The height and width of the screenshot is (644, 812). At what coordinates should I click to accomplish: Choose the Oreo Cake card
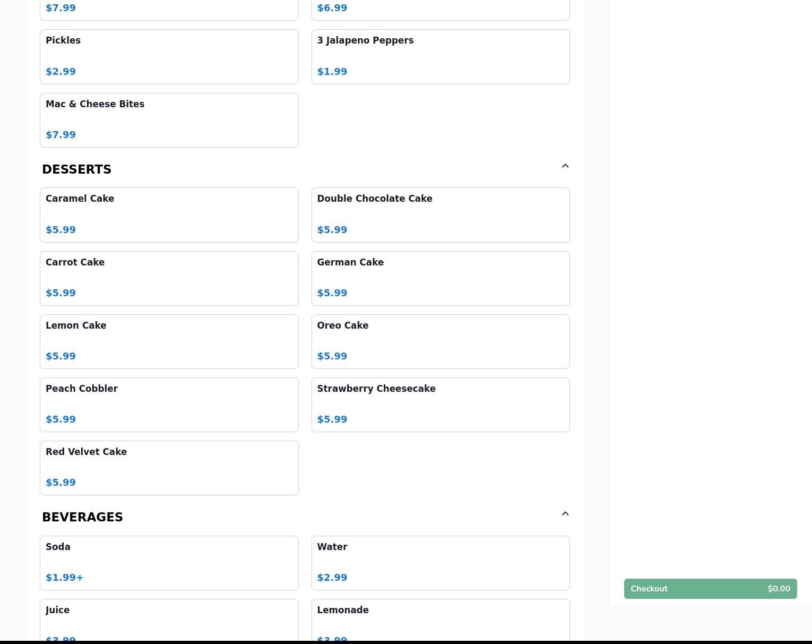(x=440, y=341)
